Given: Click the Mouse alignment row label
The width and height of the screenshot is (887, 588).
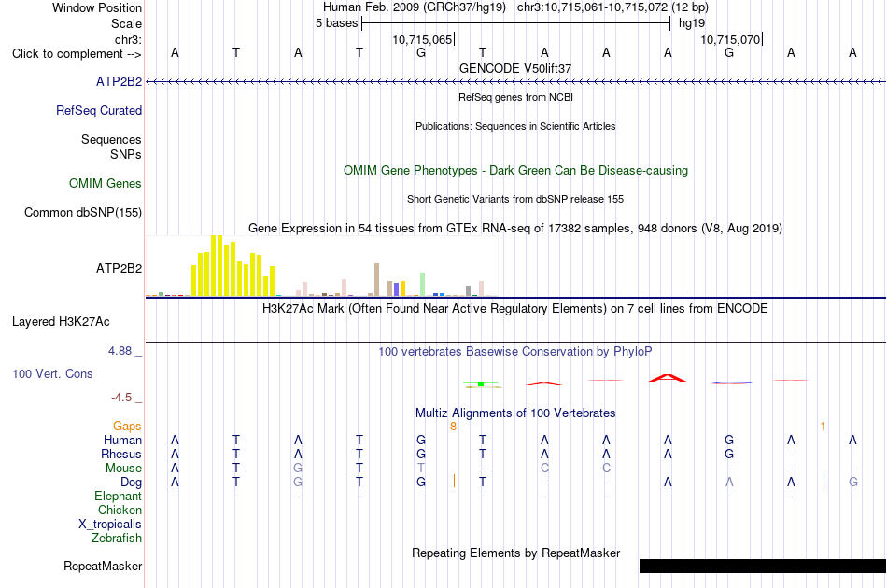Looking at the screenshot, I should click(123, 469).
